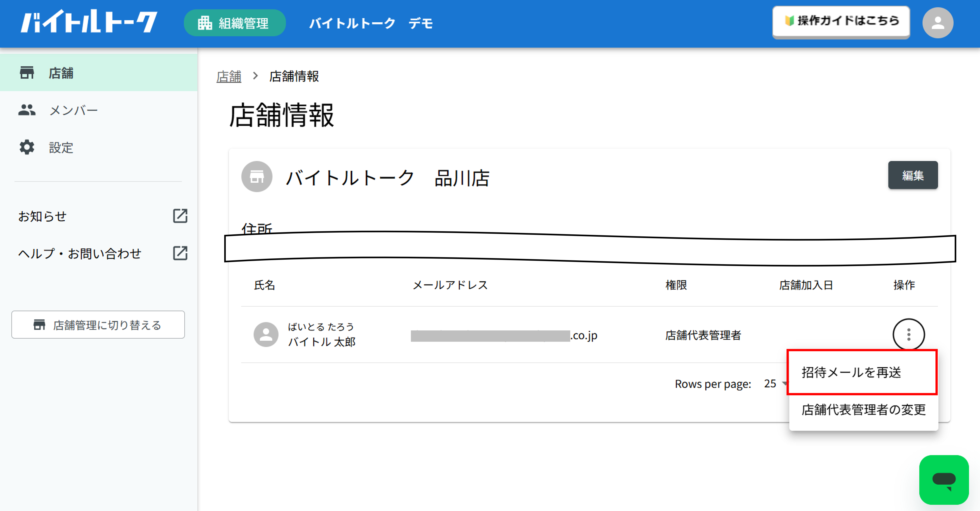This screenshot has width=980, height=511.
Task: Open the 組織管理 mode button
Action: coord(234,23)
